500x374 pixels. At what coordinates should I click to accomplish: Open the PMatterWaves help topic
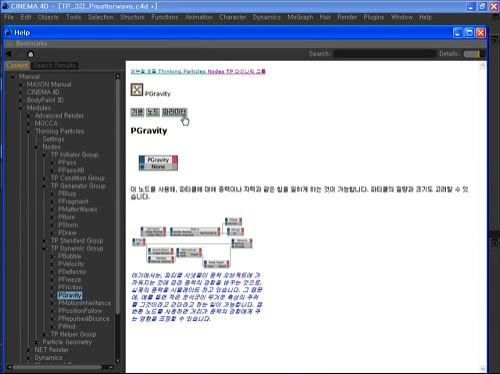click(x=78, y=209)
